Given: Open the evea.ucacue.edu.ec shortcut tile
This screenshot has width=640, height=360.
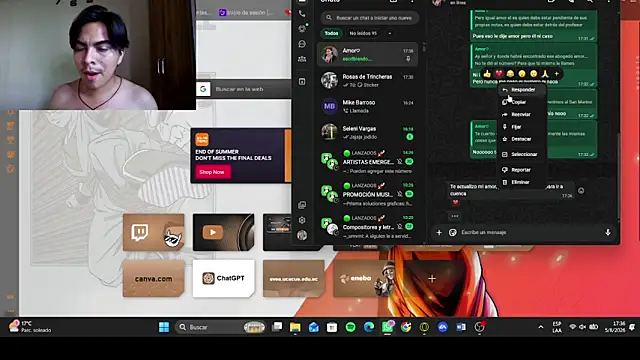Looking at the screenshot, I should (x=294, y=279).
